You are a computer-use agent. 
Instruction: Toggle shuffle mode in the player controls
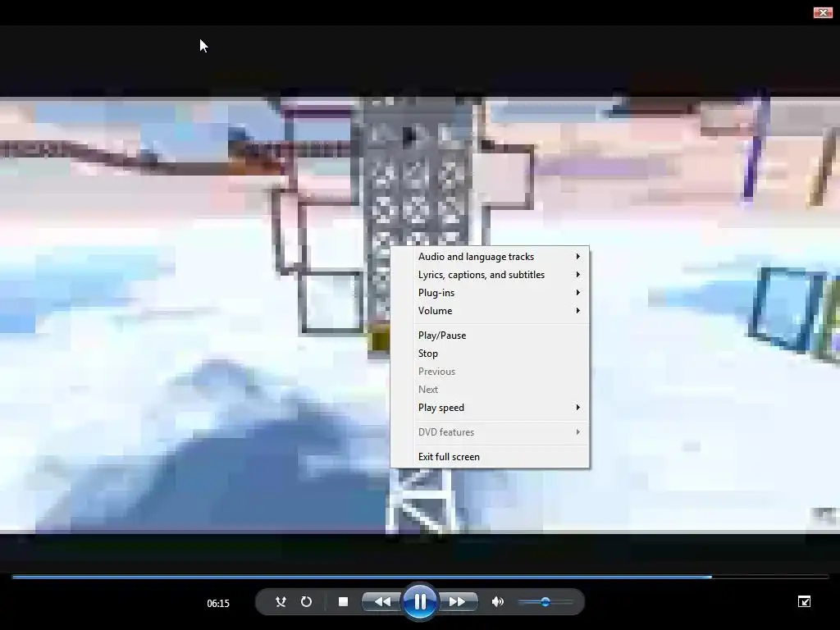point(281,601)
